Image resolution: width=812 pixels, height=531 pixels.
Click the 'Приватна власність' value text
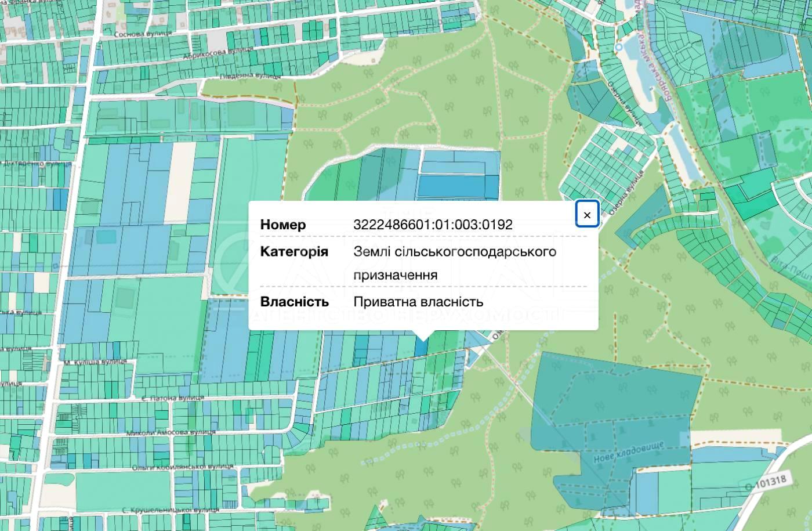[x=418, y=302]
